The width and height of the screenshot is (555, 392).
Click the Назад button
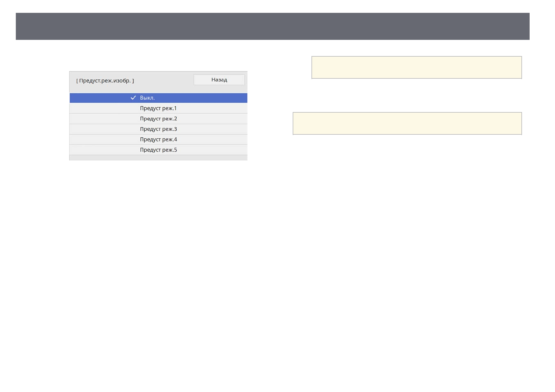[219, 80]
